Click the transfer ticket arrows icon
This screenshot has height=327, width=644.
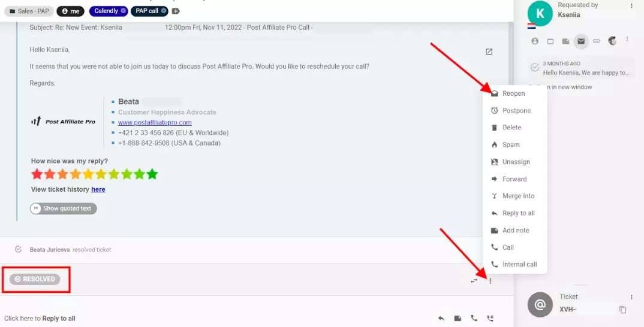coord(474,280)
